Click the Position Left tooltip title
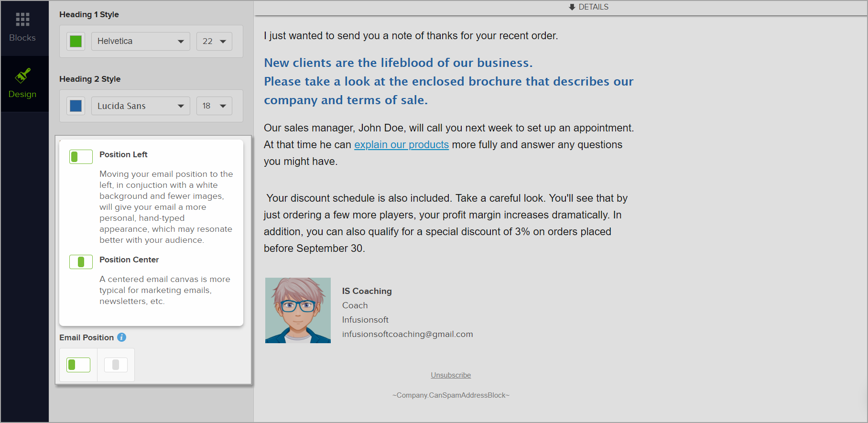868x423 pixels. (x=123, y=154)
